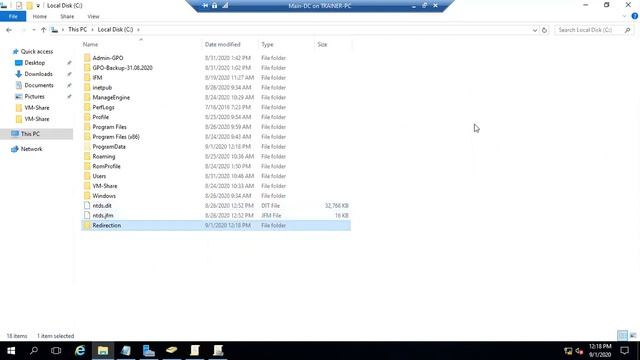Open Explorer help icon

pos(634,16)
